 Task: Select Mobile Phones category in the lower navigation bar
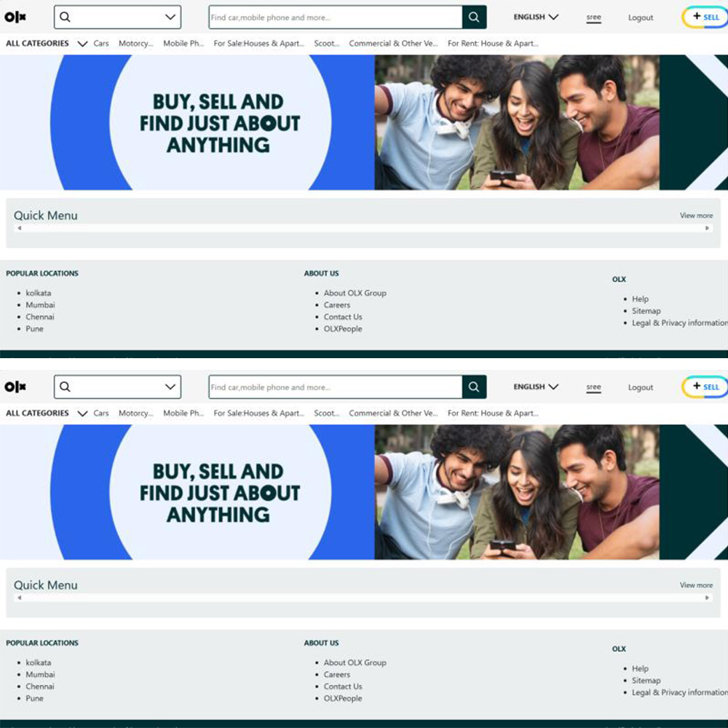click(x=183, y=414)
